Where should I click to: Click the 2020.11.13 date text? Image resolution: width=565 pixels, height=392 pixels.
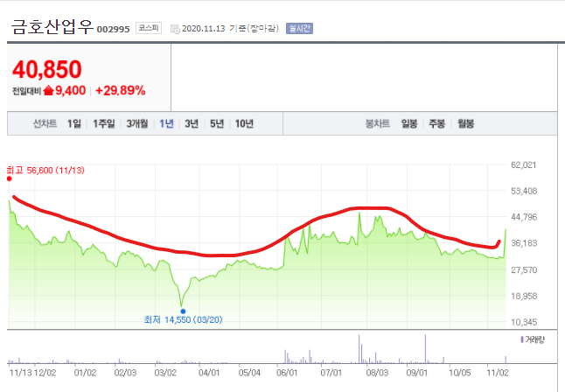point(204,29)
